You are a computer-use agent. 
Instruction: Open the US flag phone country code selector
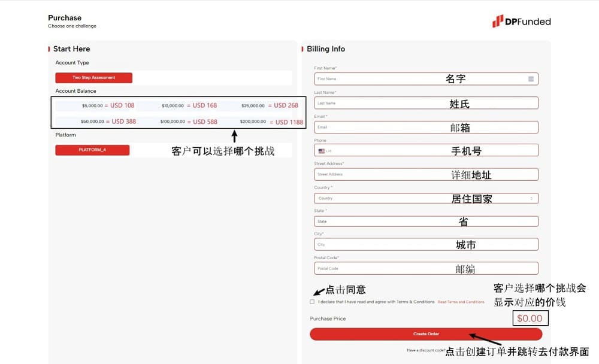point(324,151)
